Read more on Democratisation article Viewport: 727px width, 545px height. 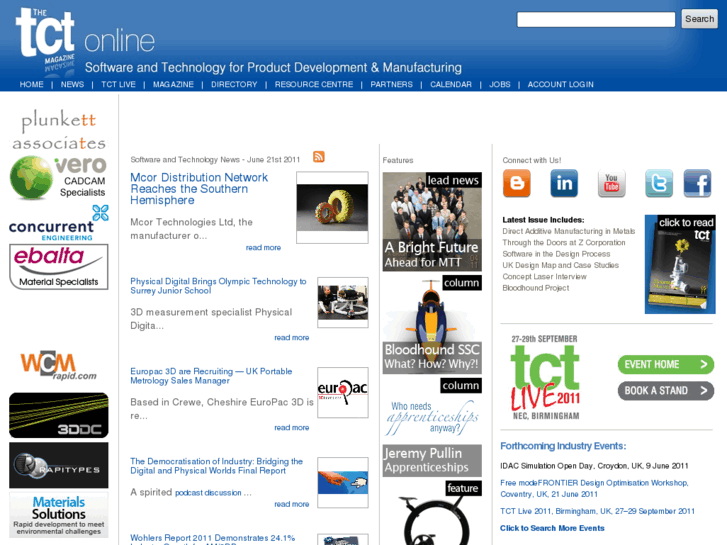pyautogui.click(x=292, y=504)
